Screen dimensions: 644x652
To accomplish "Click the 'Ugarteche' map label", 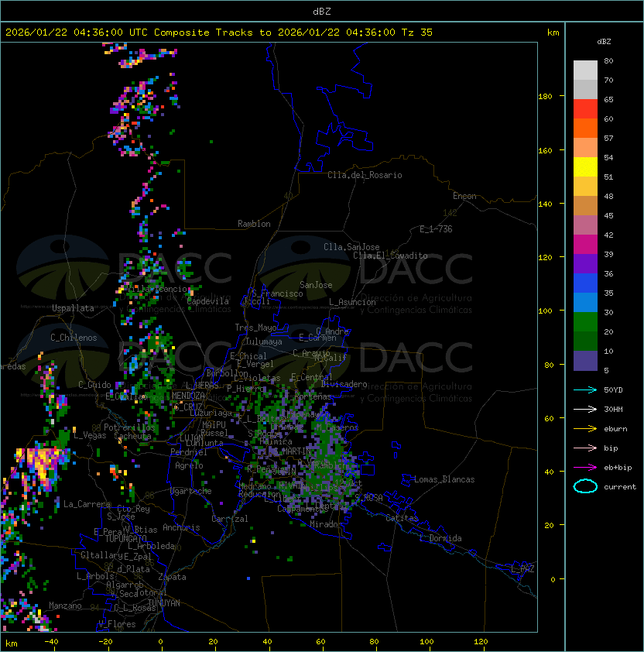I will point(191,491).
